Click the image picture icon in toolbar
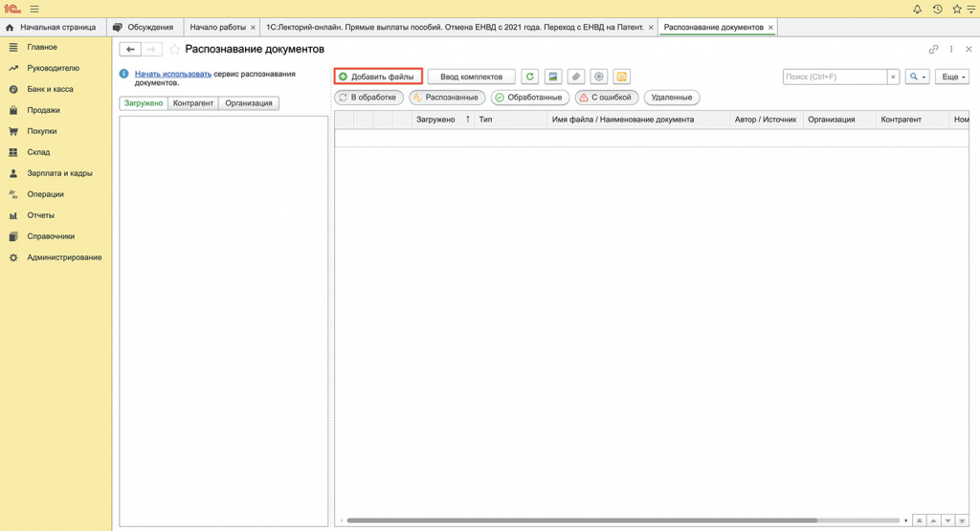 (x=552, y=77)
